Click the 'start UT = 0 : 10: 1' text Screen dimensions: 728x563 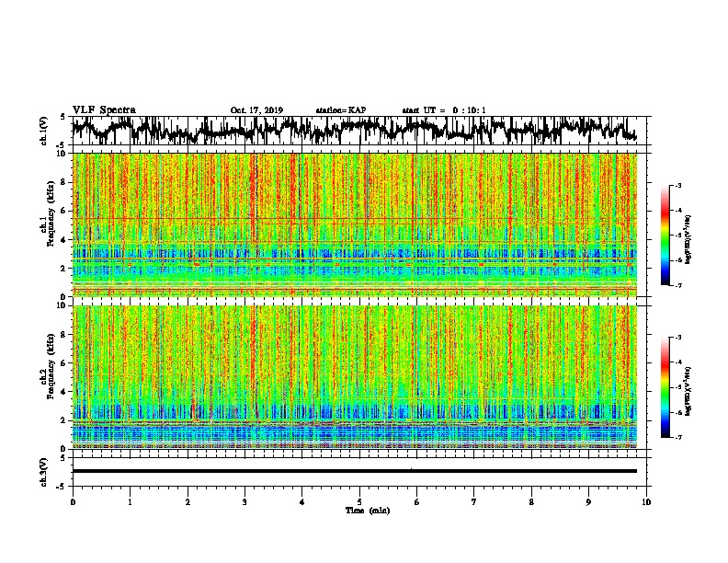coord(444,110)
